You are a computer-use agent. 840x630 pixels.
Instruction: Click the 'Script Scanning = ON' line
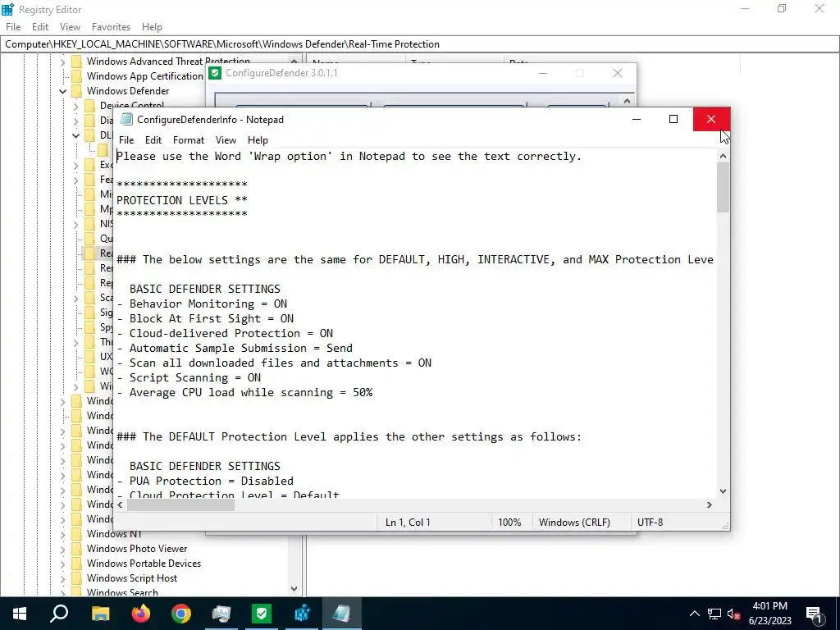pyautogui.click(x=189, y=377)
